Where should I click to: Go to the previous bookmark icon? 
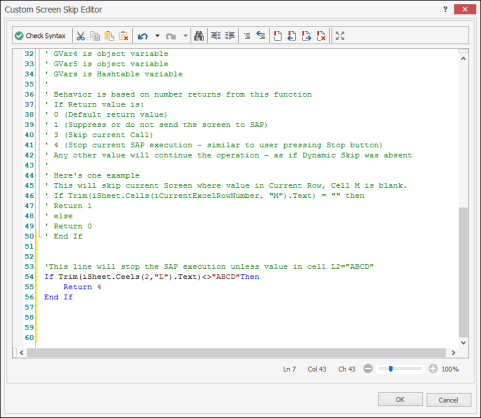pyautogui.click(x=292, y=36)
